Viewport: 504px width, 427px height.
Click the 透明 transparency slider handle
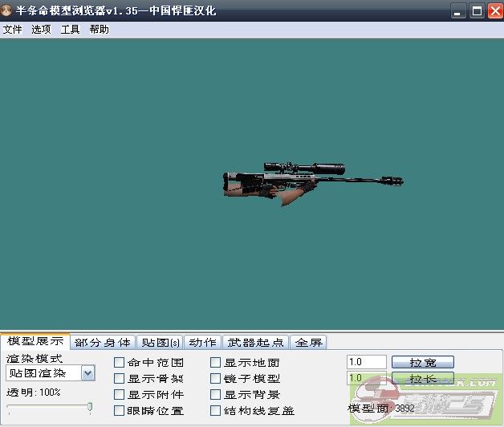(x=90, y=407)
